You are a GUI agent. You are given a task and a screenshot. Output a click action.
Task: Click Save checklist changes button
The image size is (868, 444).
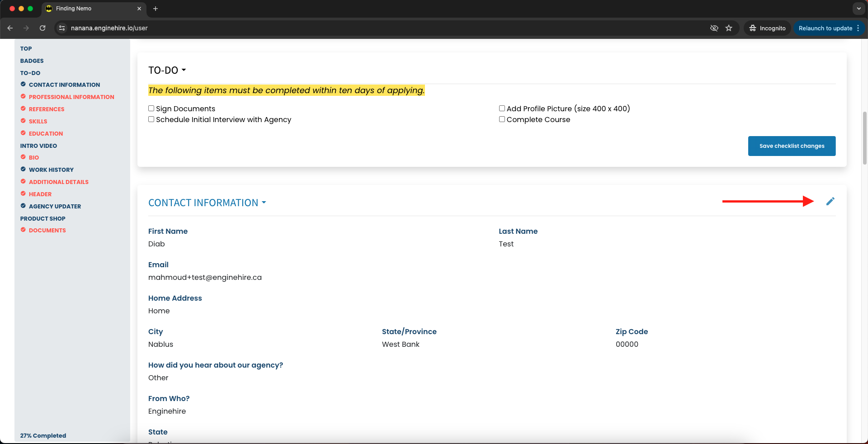[792, 146]
